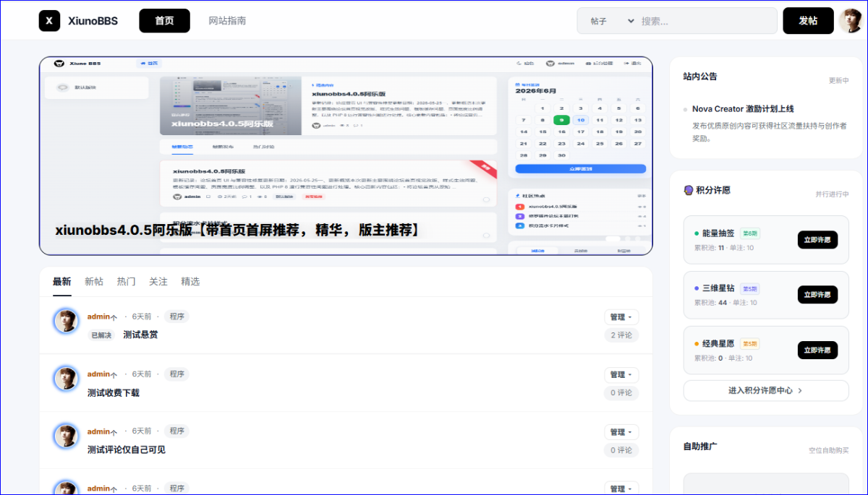Click the 空位自助购买 text

(829, 450)
